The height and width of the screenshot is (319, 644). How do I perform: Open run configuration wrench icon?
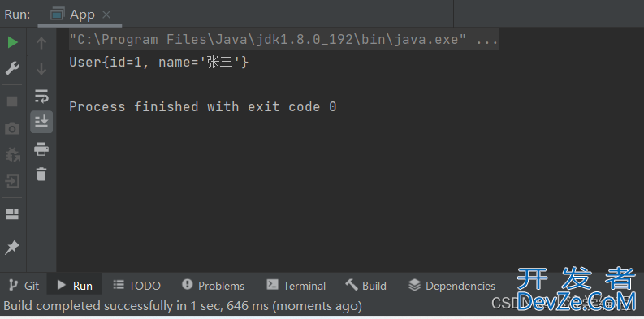point(12,68)
